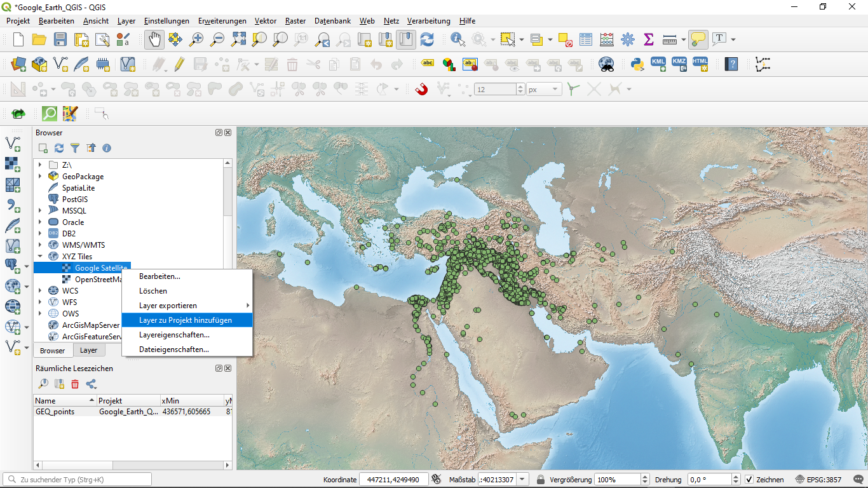The width and height of the screenshot is (868, 488).
Task: Click the metasearch binoculars globe icon
Action: coord(606,64)
